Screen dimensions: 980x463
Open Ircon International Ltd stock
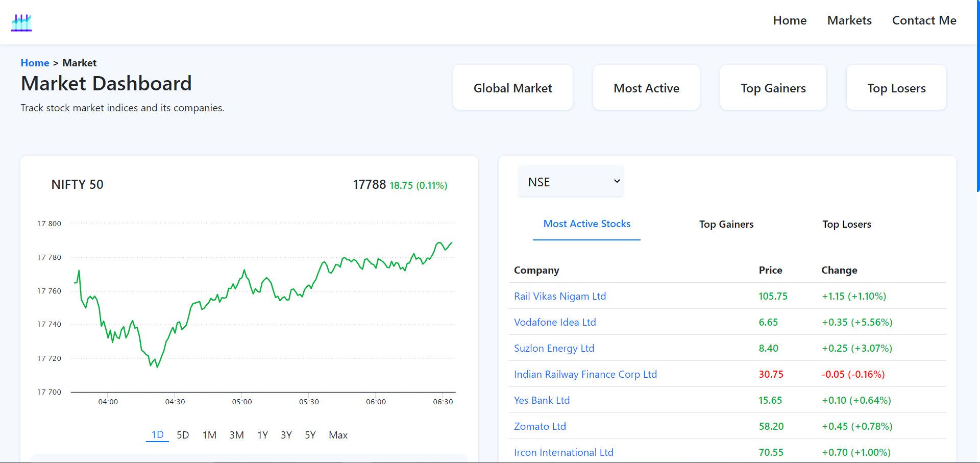[563, 452]
